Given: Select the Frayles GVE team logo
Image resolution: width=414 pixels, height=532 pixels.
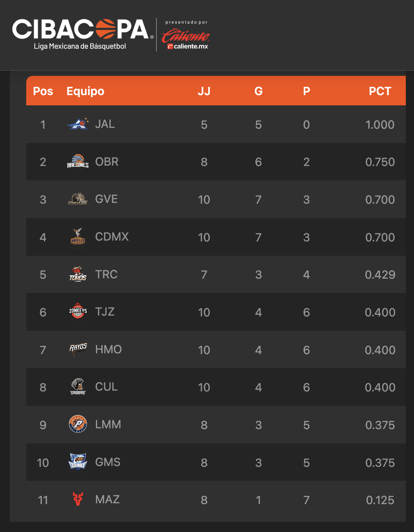Looking at the screenshot, I should click(78, 199).
